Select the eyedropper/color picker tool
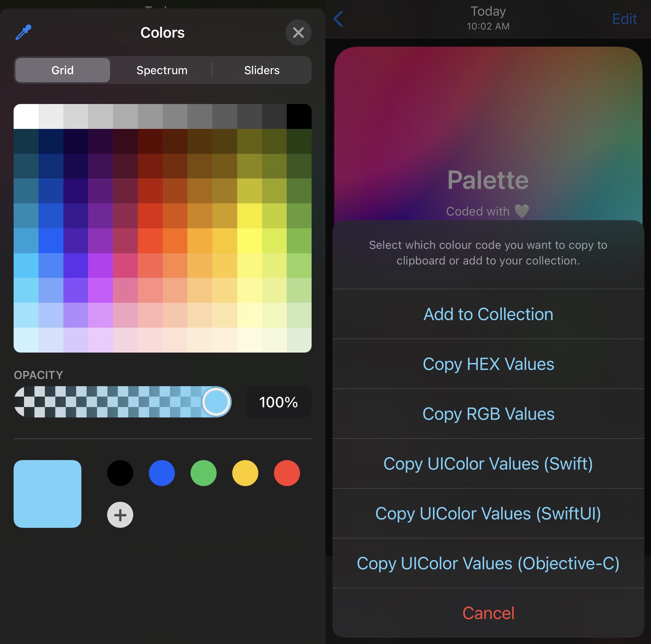 tap(23, 32)
